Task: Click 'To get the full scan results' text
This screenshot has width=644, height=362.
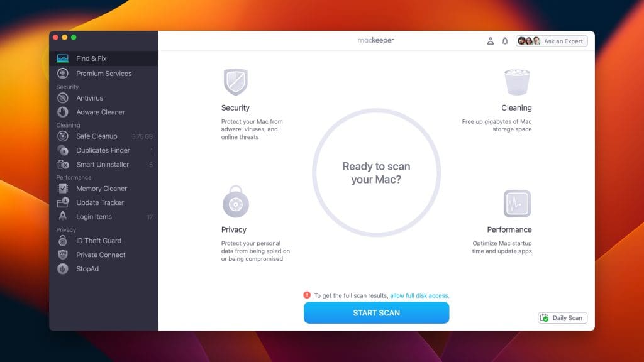Action: click(x=351, y=295)
